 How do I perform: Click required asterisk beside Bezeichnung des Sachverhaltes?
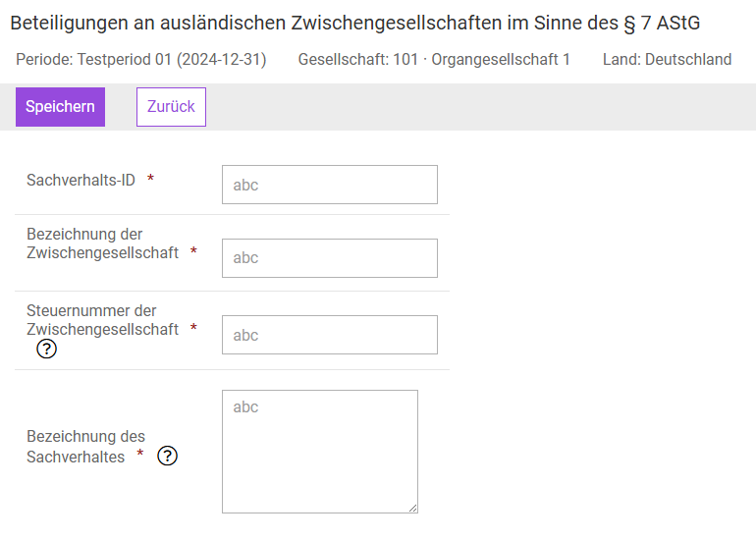pyautogui.click(x=139, y=454)
